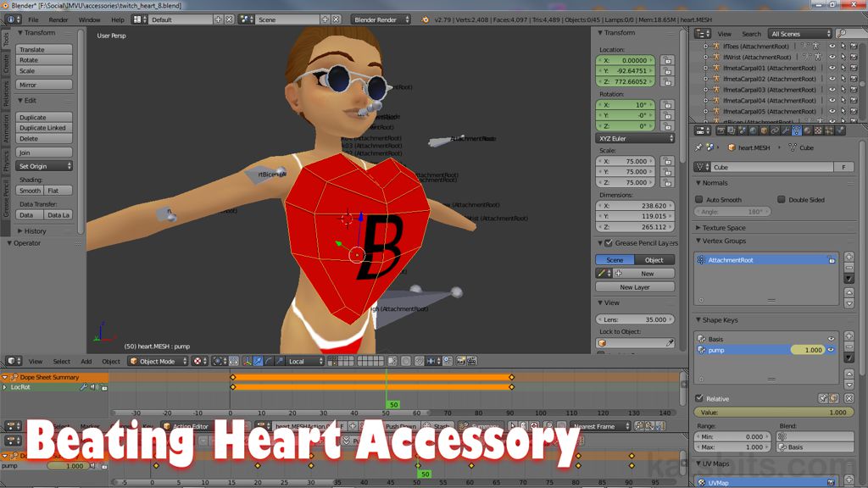Click the New Layer button
868x488 pixels.
(x=635, y=287)
